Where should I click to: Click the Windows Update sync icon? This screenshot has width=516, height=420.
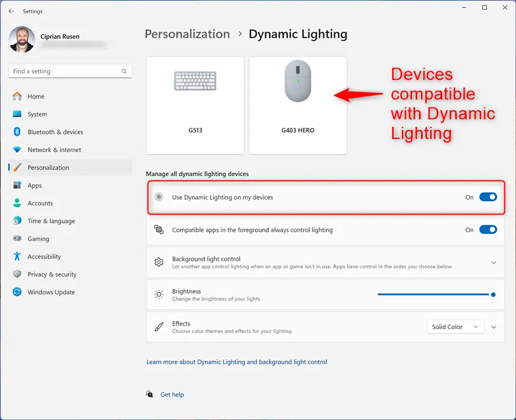(x=17, y=293)
